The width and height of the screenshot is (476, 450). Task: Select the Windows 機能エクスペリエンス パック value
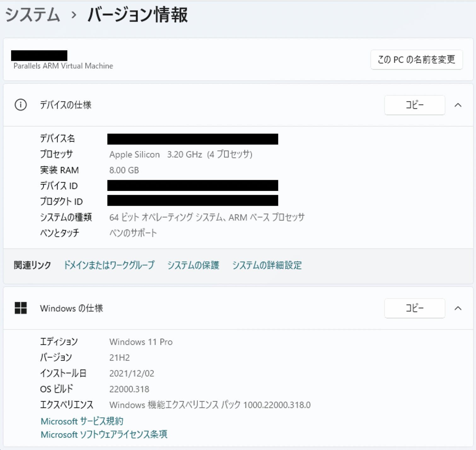pyautogui.click(x=210, y=405)
